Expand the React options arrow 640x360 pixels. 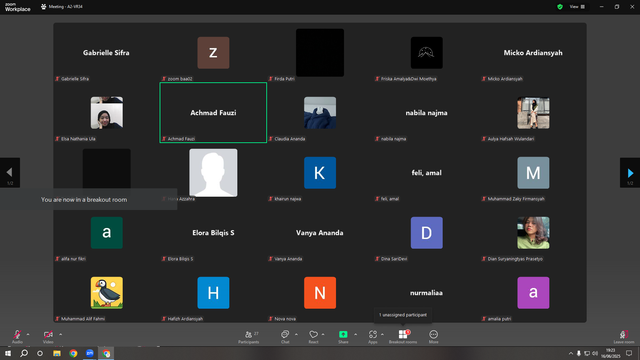pos(323,334)
